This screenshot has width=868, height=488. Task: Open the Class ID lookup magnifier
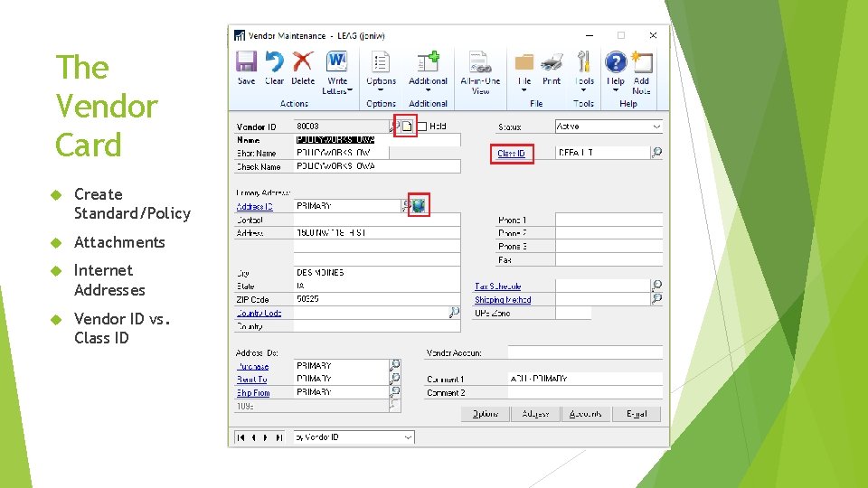[x=656, y=152]
